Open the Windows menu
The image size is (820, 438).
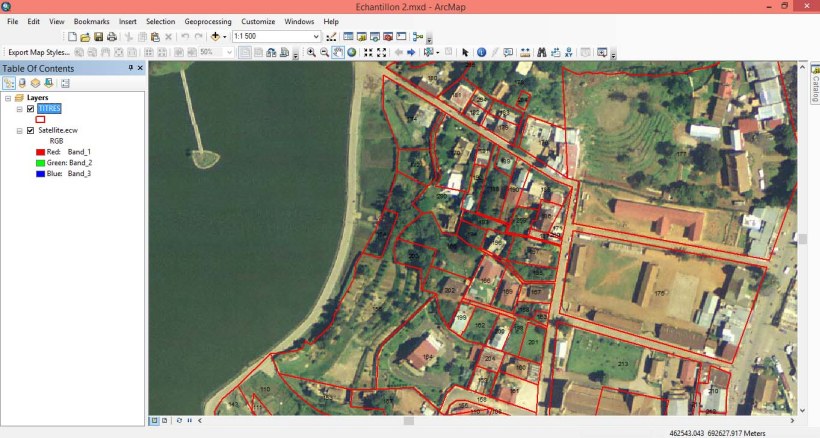click(x=299, y=21)
